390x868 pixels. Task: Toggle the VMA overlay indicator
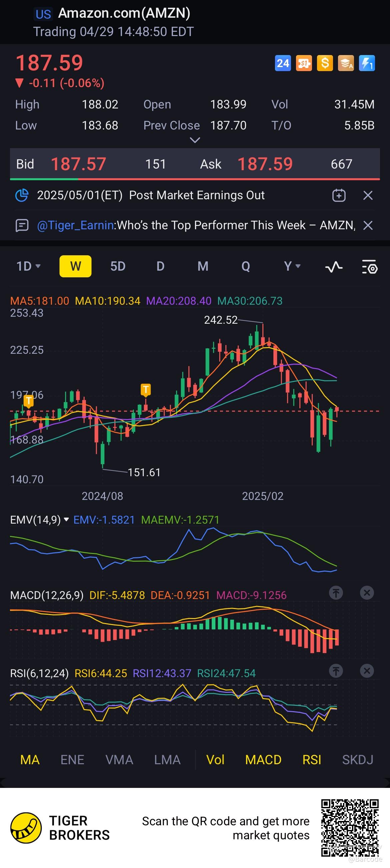(x=119, y=760)
